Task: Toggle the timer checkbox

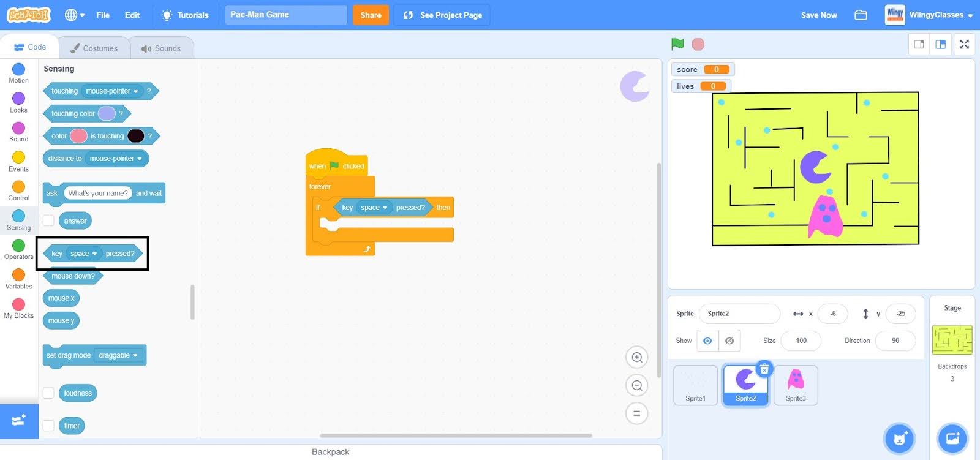Action: click(48, 425)
